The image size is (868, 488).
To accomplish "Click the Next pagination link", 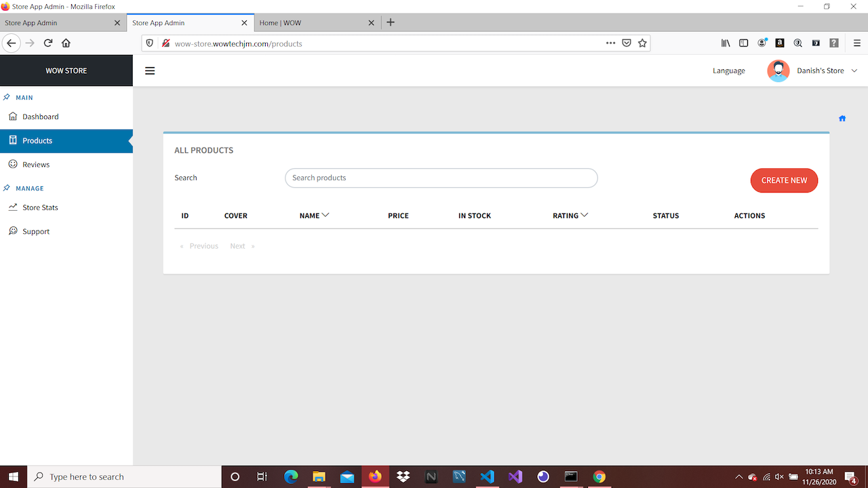I will coord(237,246).
